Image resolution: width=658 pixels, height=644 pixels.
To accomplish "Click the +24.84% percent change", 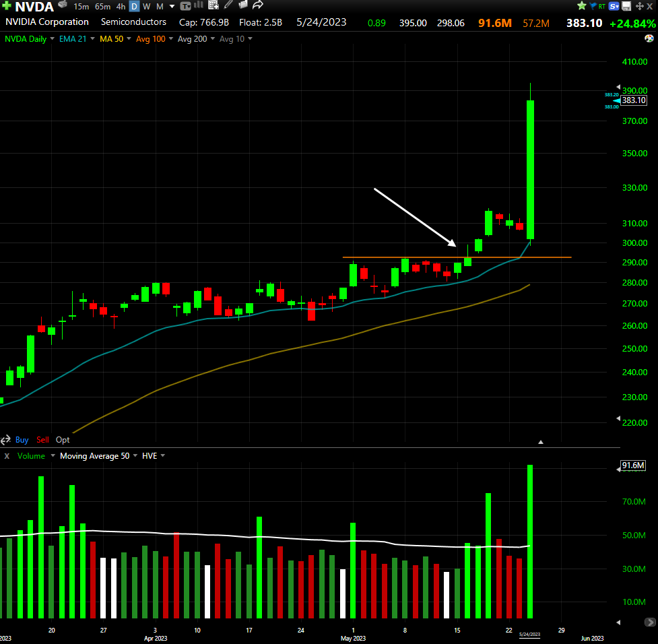I will pyautogui.click(x=633, y=24).
